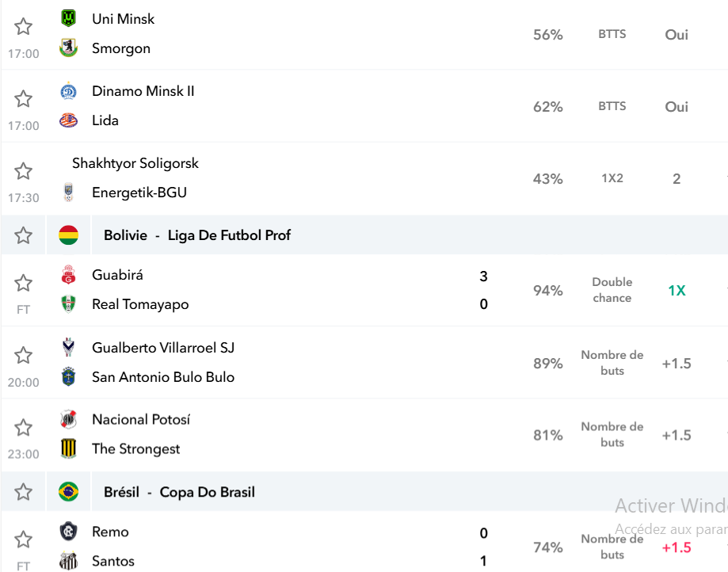Click the Santos club logo
This screenshot has width=728, height=572.
(68, 561)
